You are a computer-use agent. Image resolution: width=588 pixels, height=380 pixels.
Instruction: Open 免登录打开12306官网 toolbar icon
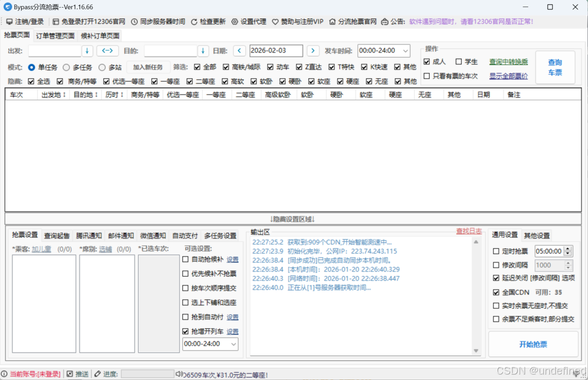click(56, 22)
